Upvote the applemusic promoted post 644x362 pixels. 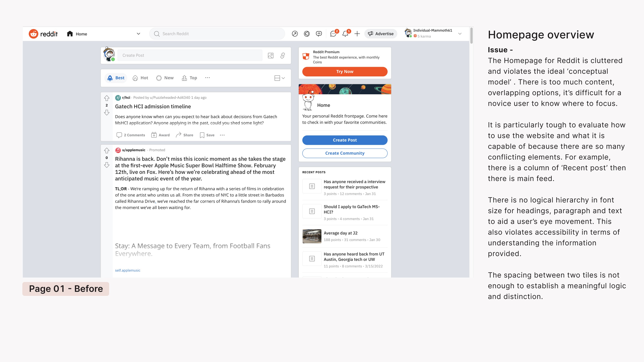[107, 150]
